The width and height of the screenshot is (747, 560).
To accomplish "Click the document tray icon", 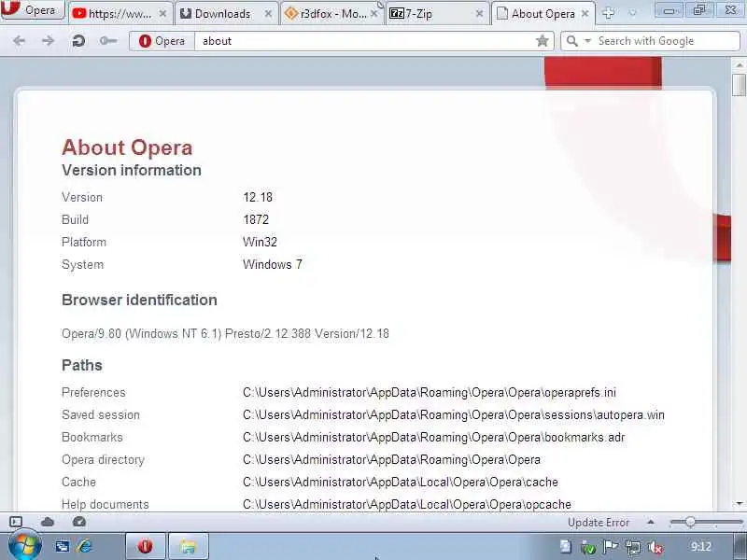I will (x=566, y=547).
